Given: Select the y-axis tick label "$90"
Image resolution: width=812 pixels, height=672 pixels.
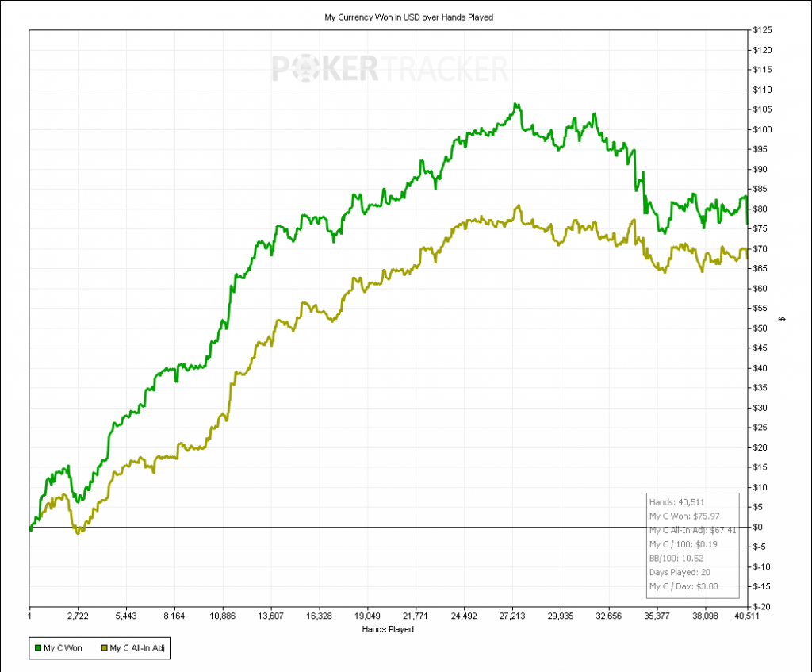Looking at the screenshot, I should click(x=760, y=170).
